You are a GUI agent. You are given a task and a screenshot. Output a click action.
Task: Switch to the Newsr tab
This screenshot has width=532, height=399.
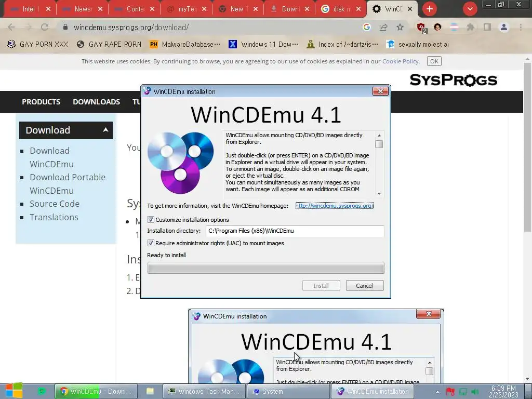(x=83, y=9)
